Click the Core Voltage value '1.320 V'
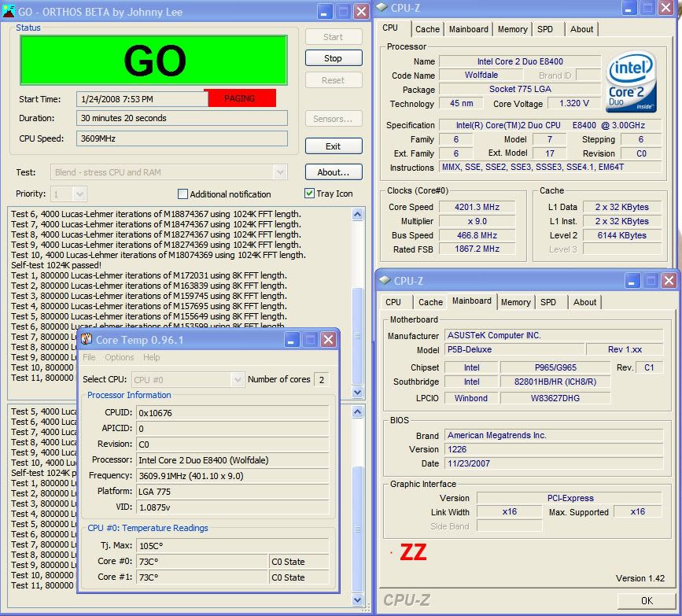The image size is (682, 616). [574, 104]
